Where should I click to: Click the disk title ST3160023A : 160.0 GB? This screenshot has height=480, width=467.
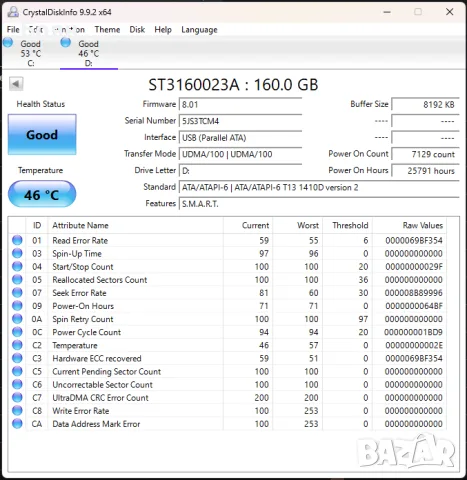[x=233, y=85]
